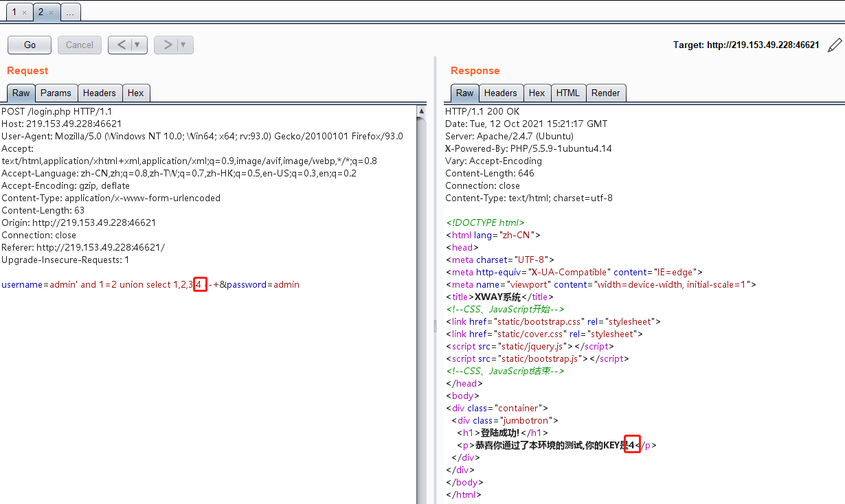Click the Response panel heading
845x504 pixels.
point(475,70)
